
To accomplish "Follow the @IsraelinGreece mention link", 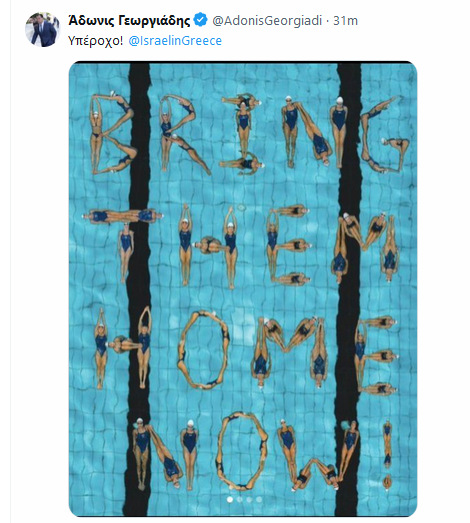I will pyautogui.click(x=175, y=41).
